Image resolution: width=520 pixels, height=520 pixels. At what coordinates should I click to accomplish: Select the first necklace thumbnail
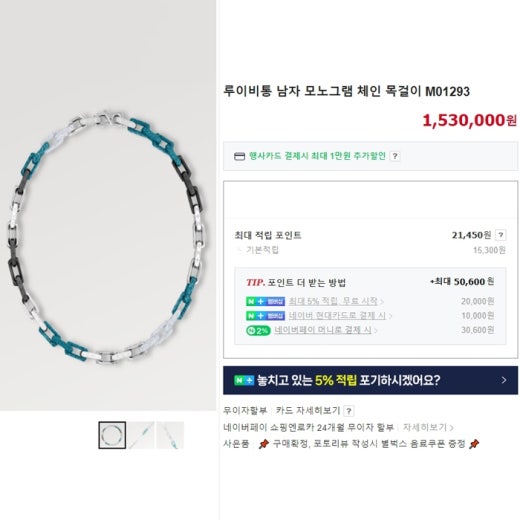(112, 435)
